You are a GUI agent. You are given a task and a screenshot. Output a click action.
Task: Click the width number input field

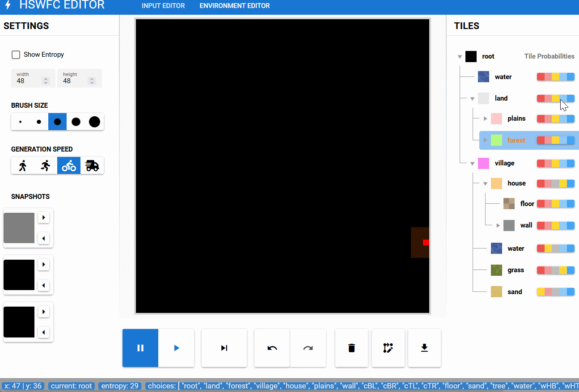tap(29, 81)
